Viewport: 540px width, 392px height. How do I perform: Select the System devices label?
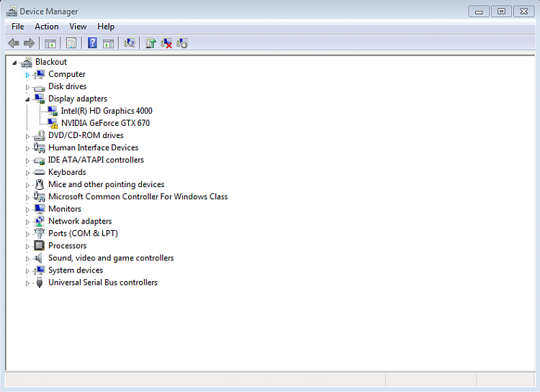pos(76,270)
